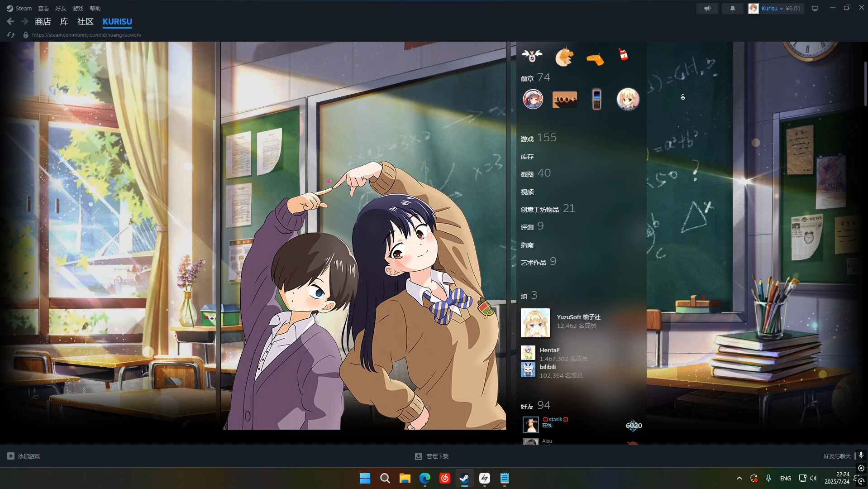868x489 pixels.
Task: Open the 截图 40 screenshots link
Action: (x=536, y=173)
